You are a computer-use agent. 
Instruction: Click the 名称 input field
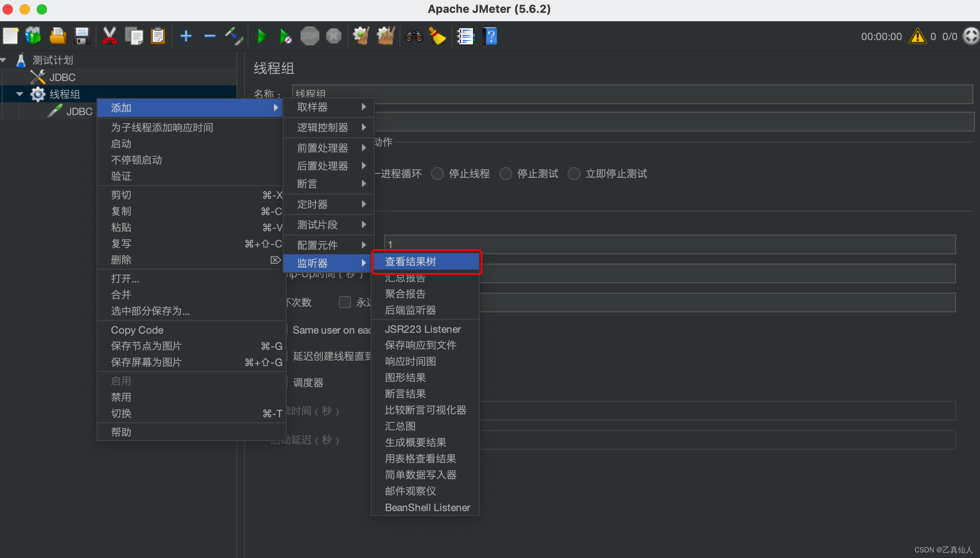pos(632,94)
